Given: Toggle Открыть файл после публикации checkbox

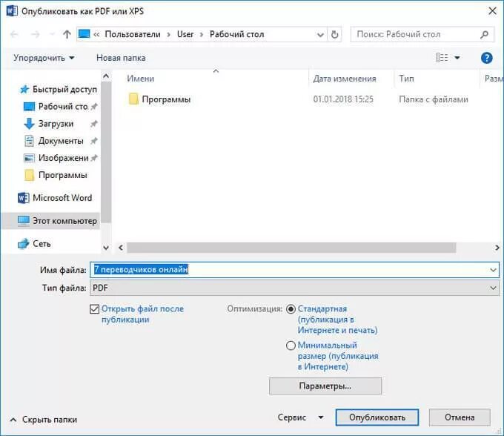Looking at the screenshot, I should point(95,309).
